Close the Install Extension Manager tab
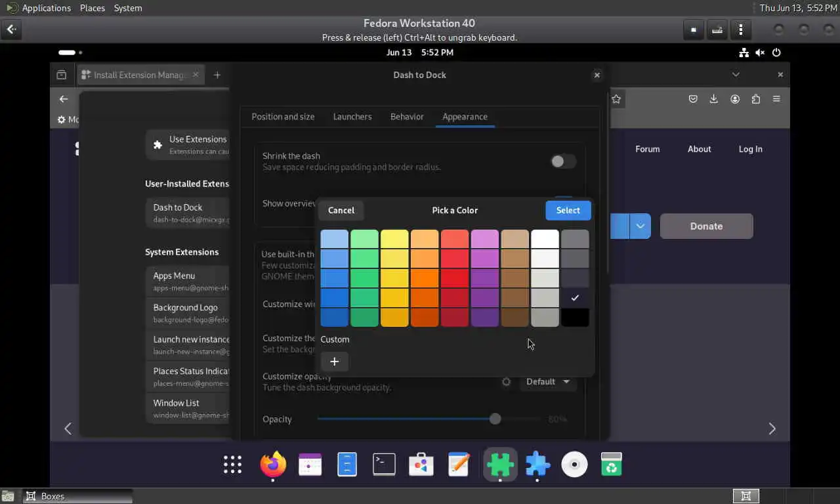The image size is (840, 504). pos(195,75)
